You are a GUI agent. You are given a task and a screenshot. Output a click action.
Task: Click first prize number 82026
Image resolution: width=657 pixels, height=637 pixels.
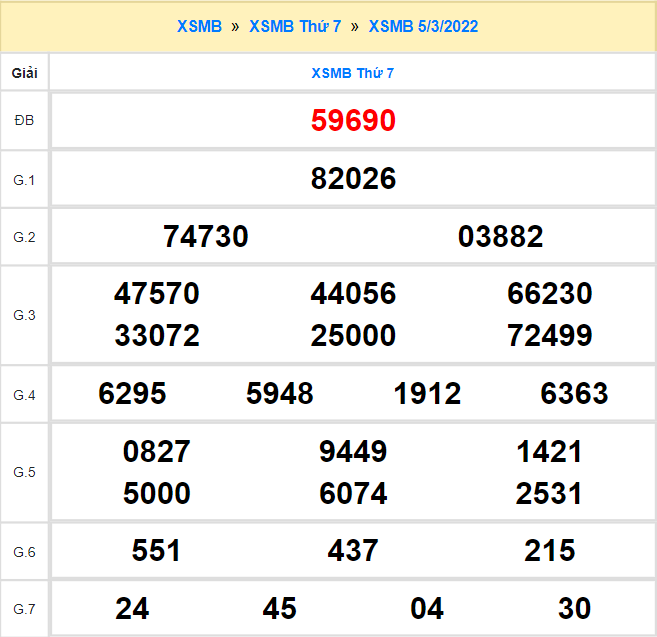pyautogui.click(x=353, y=179)
